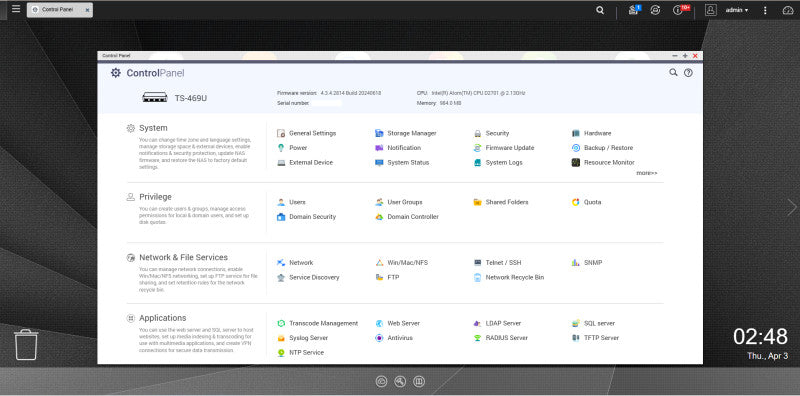Open SNMP settings
The height and width of the screenshot is (396, 800).
(x=587, y=263)
